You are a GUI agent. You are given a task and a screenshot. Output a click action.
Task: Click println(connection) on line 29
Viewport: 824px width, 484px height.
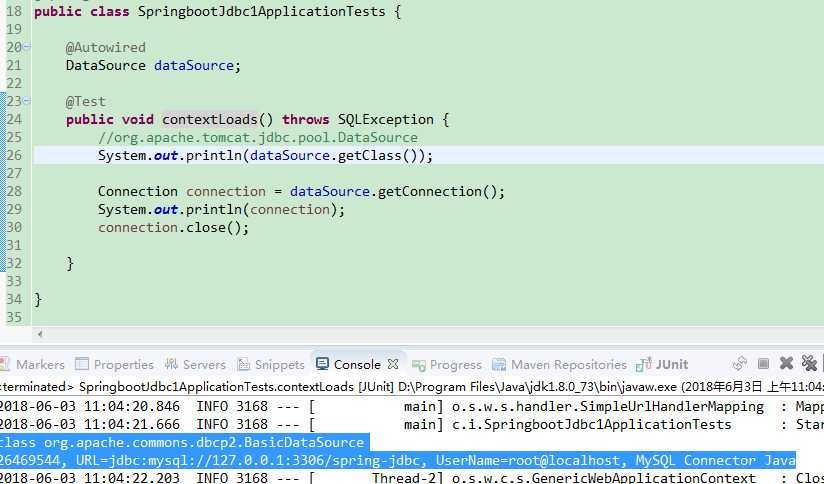pos(262,209)
